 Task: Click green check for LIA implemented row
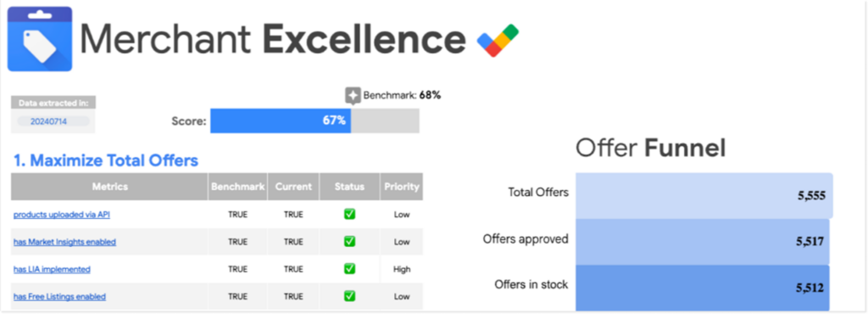(x=349, y=268)
